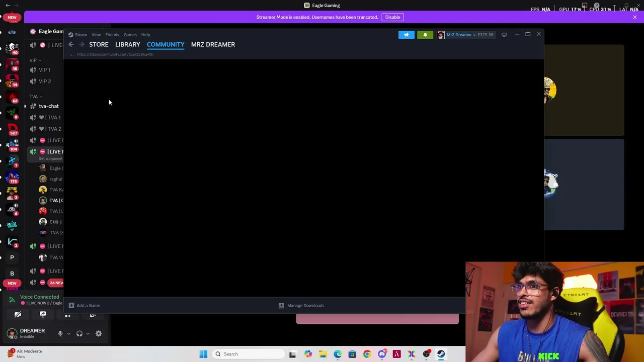Disable Streamer Mode via the banner button
This screenshot has height=362, width=644.
[392, 17]
